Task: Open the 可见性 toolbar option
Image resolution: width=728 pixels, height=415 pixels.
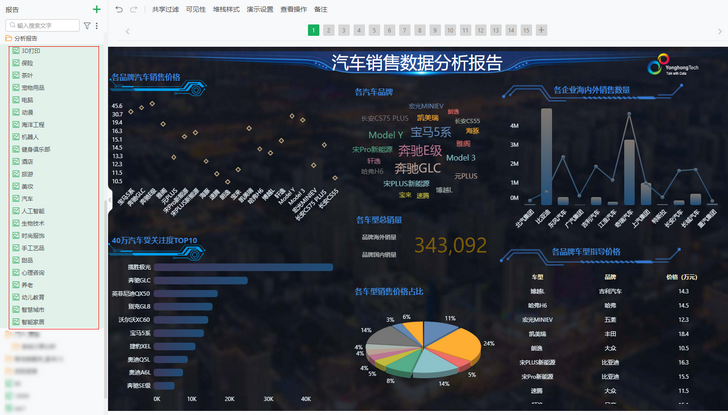Action: [x=195, y=9]
